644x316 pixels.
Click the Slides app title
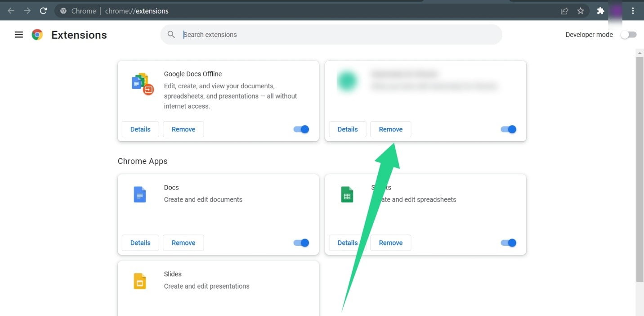173,274
